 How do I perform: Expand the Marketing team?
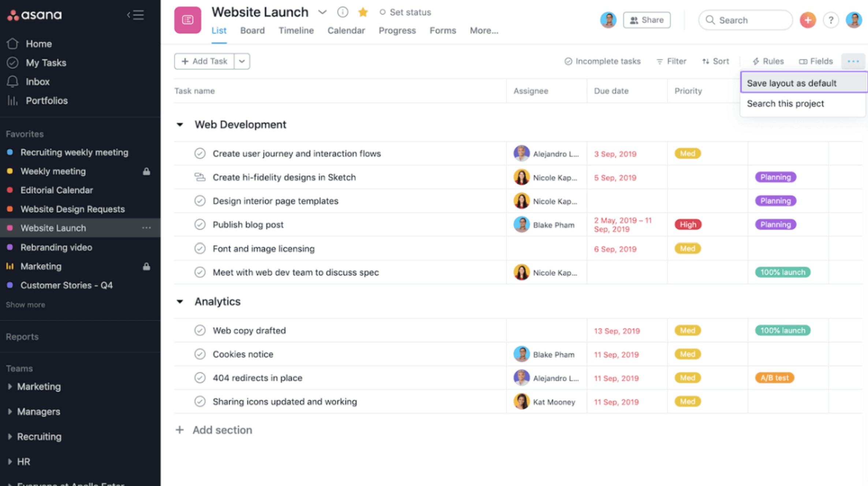click(10, 386)
